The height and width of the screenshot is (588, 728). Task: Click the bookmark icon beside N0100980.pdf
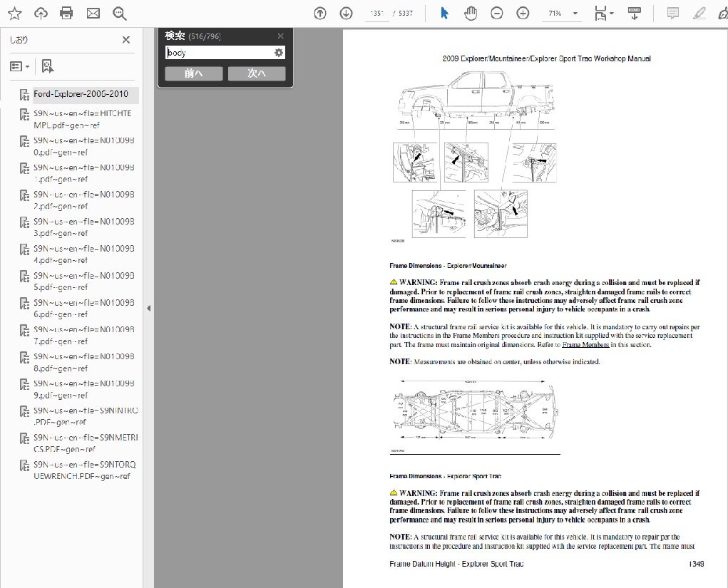pyautogui.click(x=24, y=141)
